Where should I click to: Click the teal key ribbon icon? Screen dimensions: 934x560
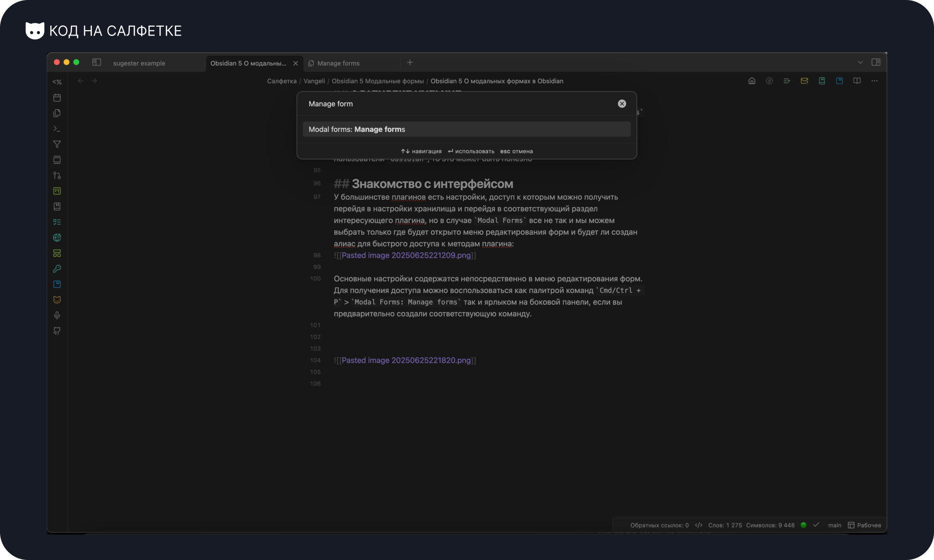pos(57,269)
